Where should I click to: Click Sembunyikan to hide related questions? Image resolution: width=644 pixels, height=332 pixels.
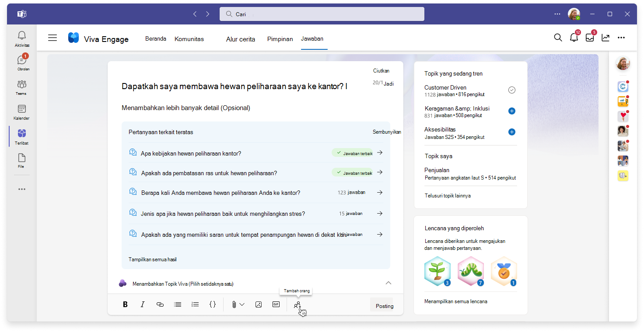tap(387, 132)
